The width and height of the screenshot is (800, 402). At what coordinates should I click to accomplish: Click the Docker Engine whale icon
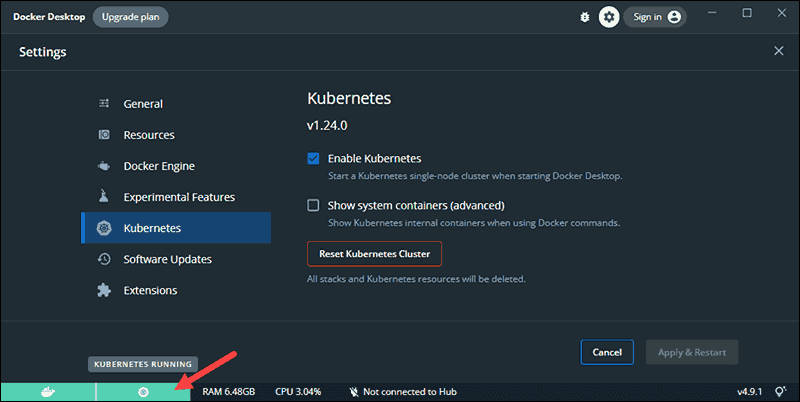104,166
